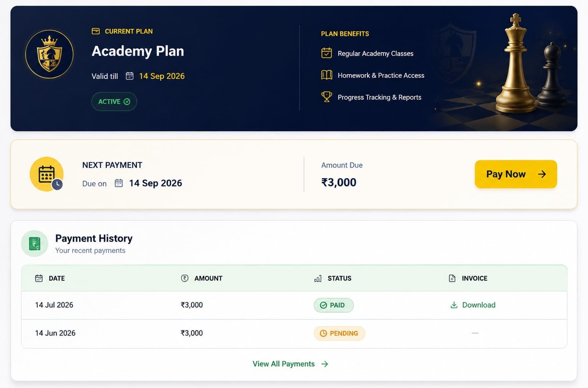This screenshot has height=388, width=588.
Task: Click the card icon beside CURRENT PLAN
Action: [x=96, y=31]
